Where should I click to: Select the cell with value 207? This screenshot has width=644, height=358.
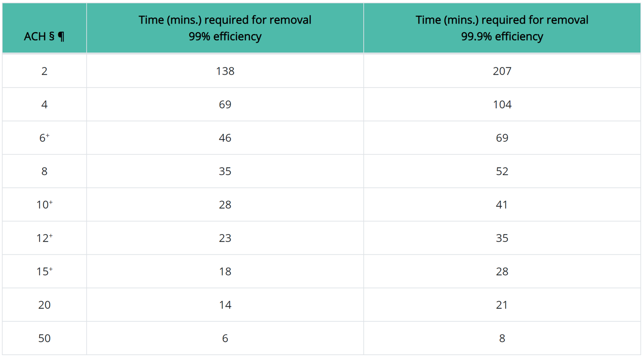tap(502, 71)
